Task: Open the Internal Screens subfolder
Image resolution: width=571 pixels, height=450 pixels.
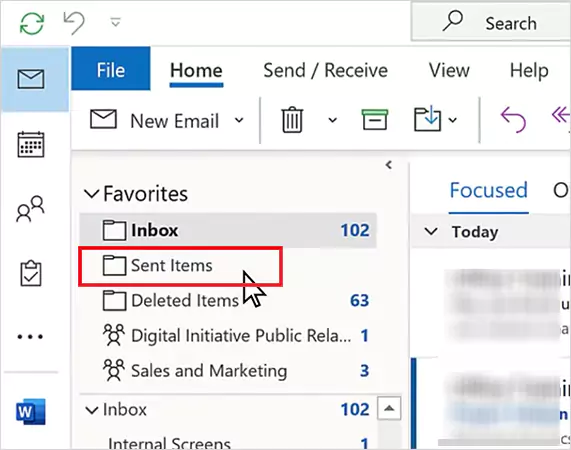Action: (x=169, y=443)
